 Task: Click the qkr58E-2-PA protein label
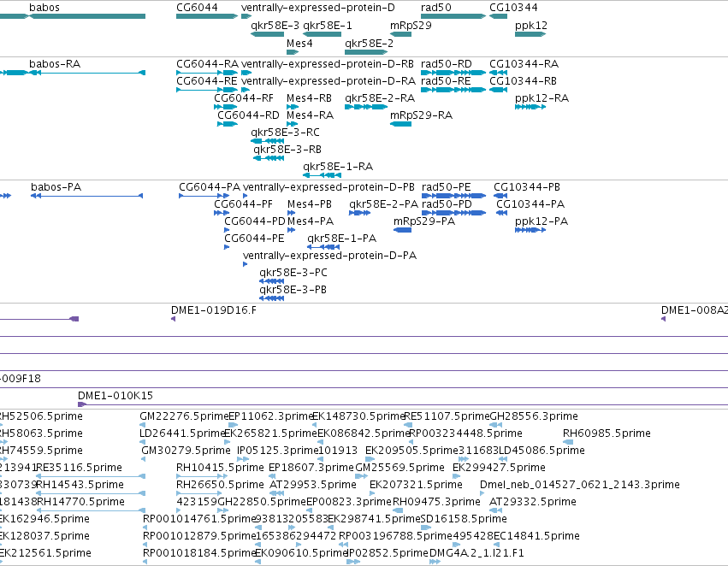pos(384,204)
